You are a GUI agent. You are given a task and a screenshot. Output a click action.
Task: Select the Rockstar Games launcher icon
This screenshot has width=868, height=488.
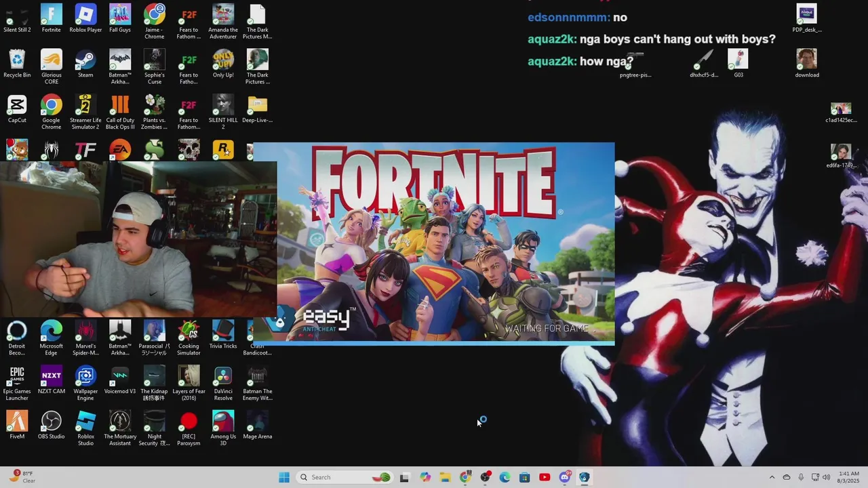tap(223, 150)
